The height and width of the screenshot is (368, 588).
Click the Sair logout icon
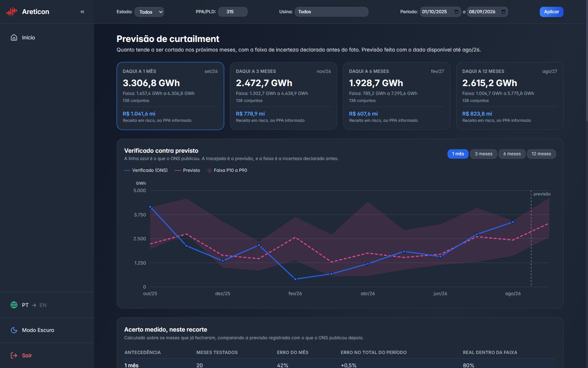point(14,355)
